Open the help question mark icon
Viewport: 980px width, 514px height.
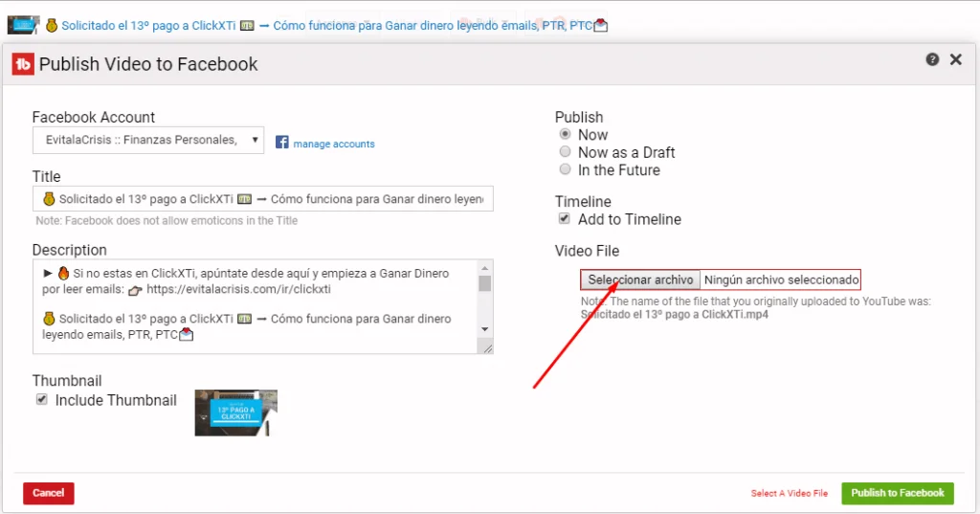coord(932,59)
